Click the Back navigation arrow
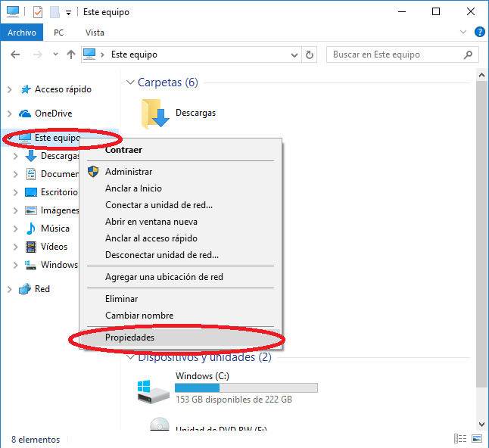489x448 pixels. pos(16,54)
